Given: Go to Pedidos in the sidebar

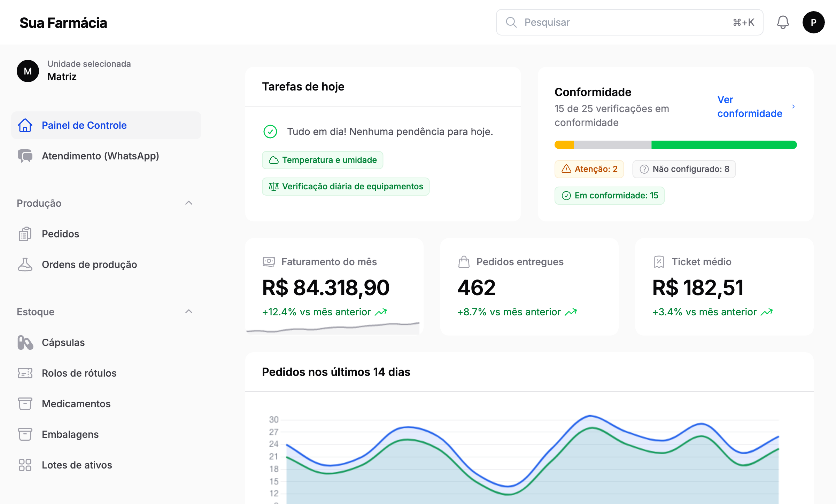Looking at the screenshot, I should click(106, 234).
